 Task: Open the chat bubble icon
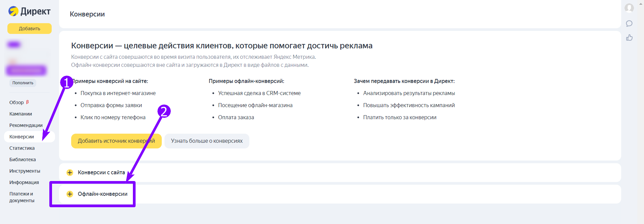point(629,24)
